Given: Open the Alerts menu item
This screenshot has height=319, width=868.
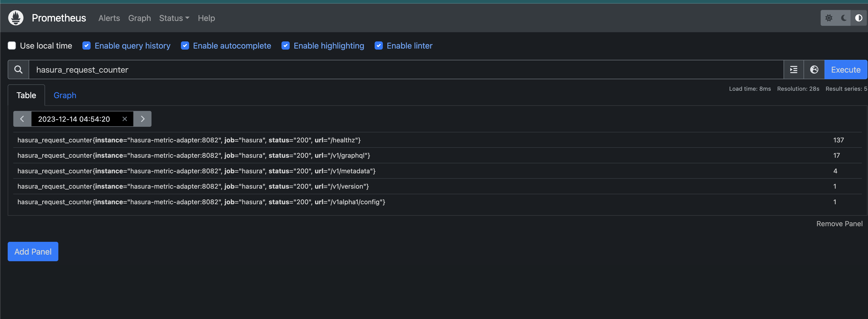Looking at the screenshot, I should pyautogui.click(x=109, y=18).
